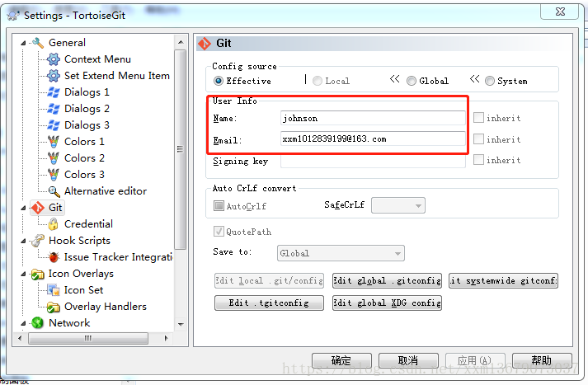
Task: Click the Set Extend Menu Item gear icon
Action: [x=54, y=76]
